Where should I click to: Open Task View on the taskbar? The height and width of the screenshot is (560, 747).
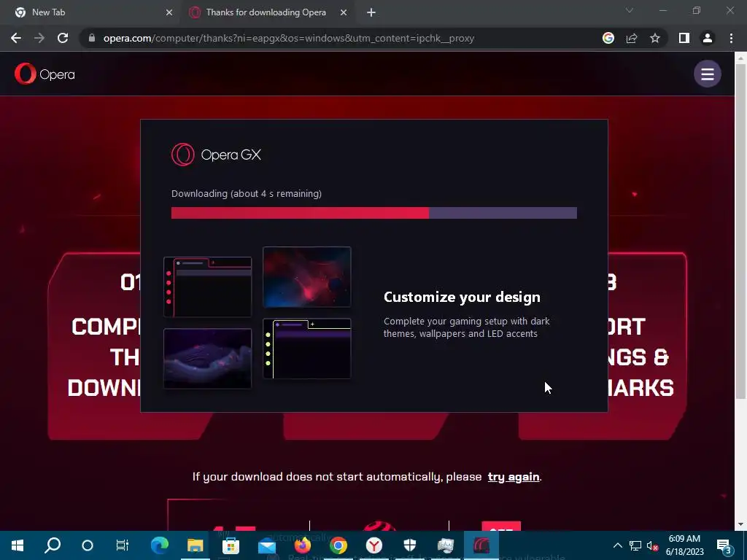pos(123,545)
